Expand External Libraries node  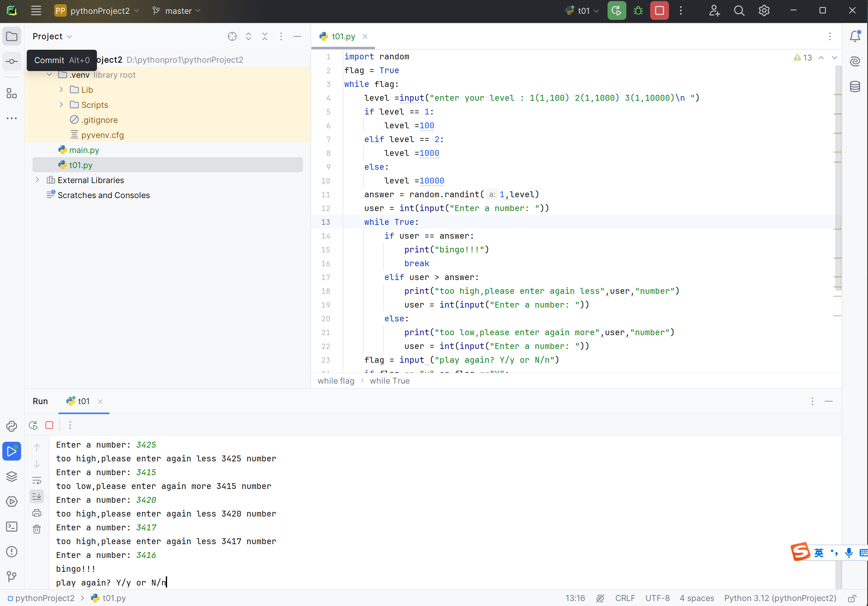[38, 180]
